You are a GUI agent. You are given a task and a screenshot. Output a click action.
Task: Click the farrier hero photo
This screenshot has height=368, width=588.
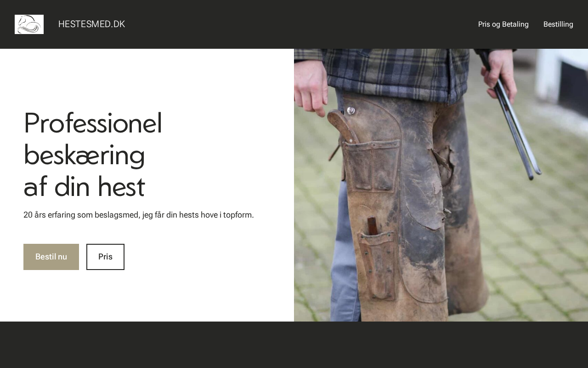pyautogui.click(x=441, y=185)
